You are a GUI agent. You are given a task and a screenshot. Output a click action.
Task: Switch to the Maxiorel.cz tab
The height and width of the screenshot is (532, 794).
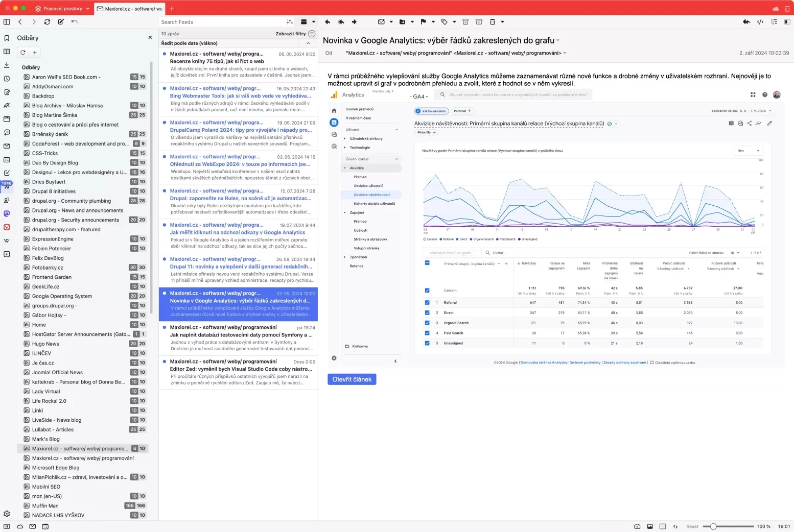[130, 9]
